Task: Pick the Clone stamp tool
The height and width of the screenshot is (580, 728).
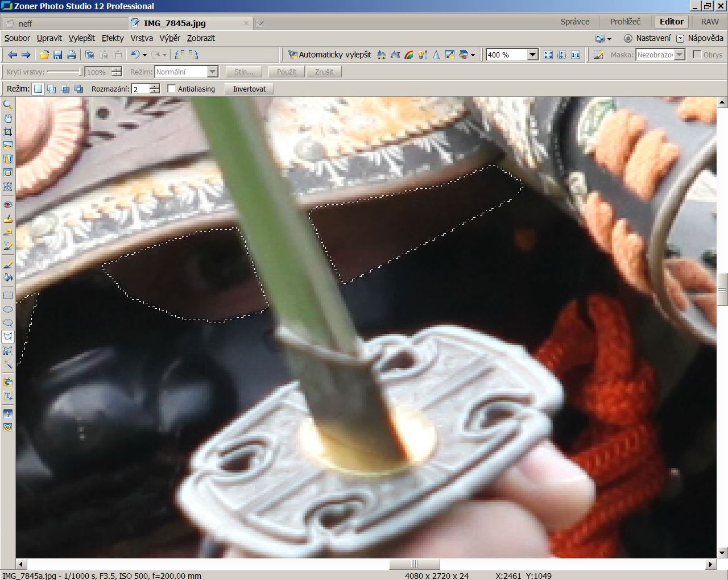Action: (8, 218)
